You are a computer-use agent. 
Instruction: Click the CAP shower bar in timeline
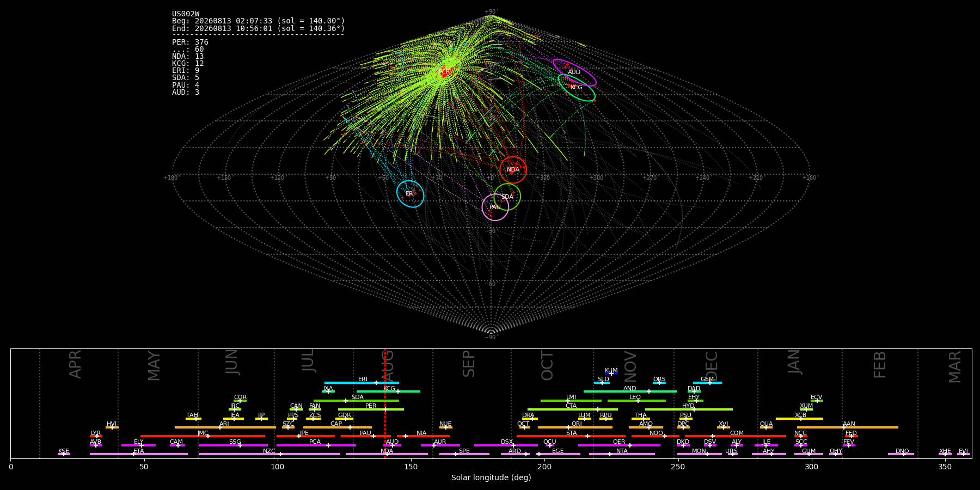tap(338, 427)
